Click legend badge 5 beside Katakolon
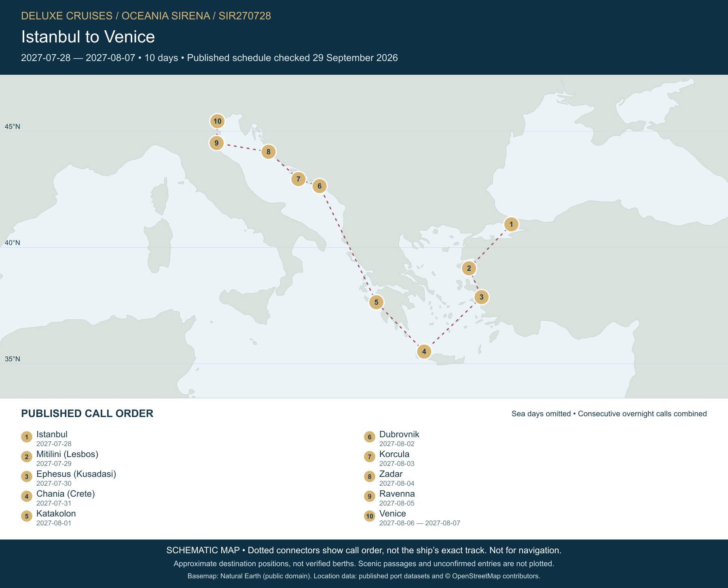The image size is (728, 588). (27, 516)
